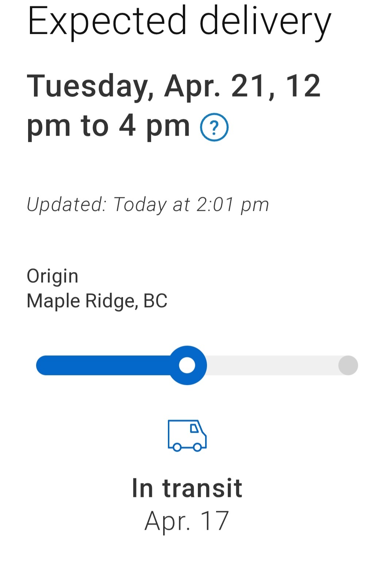This screenshot has width=392, height=582.
Task: Click the gray endpoint dot of tracker
Action: point(348,365)
